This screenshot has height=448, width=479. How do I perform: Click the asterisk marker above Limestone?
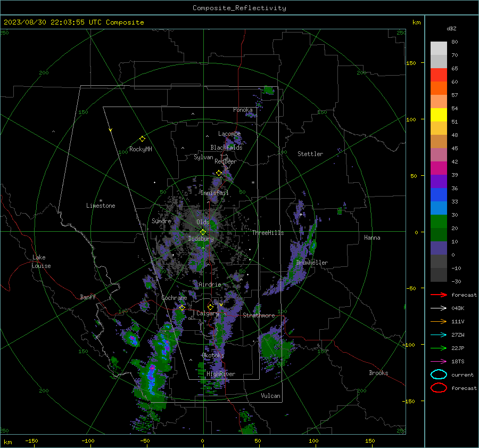click(101, 201)
